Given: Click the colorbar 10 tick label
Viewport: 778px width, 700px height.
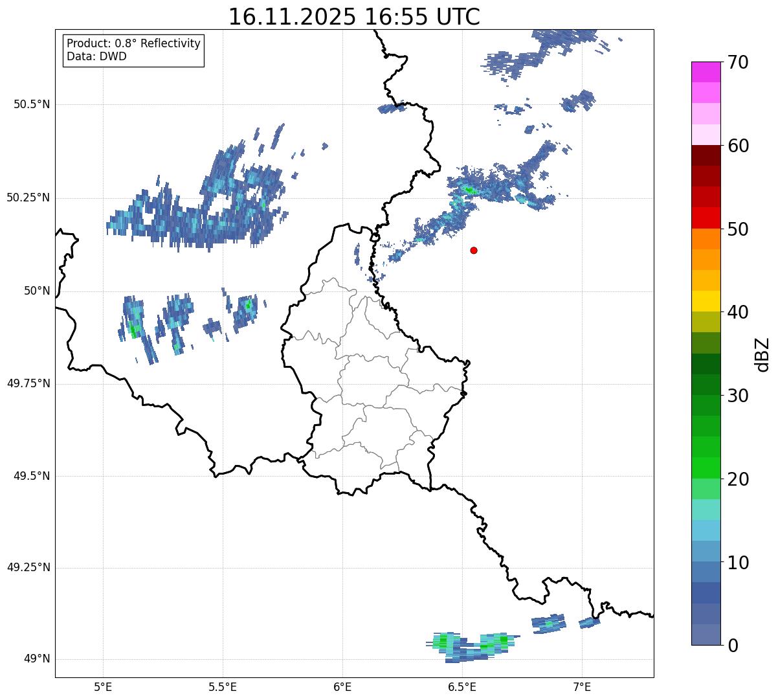Looking at the screenshot, I should pyautogui.click(x=738, y=563).
